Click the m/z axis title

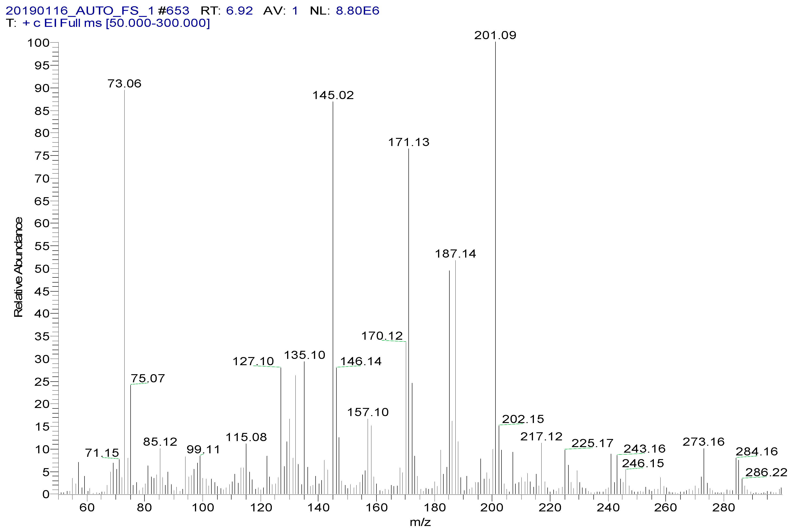(420, 522)
